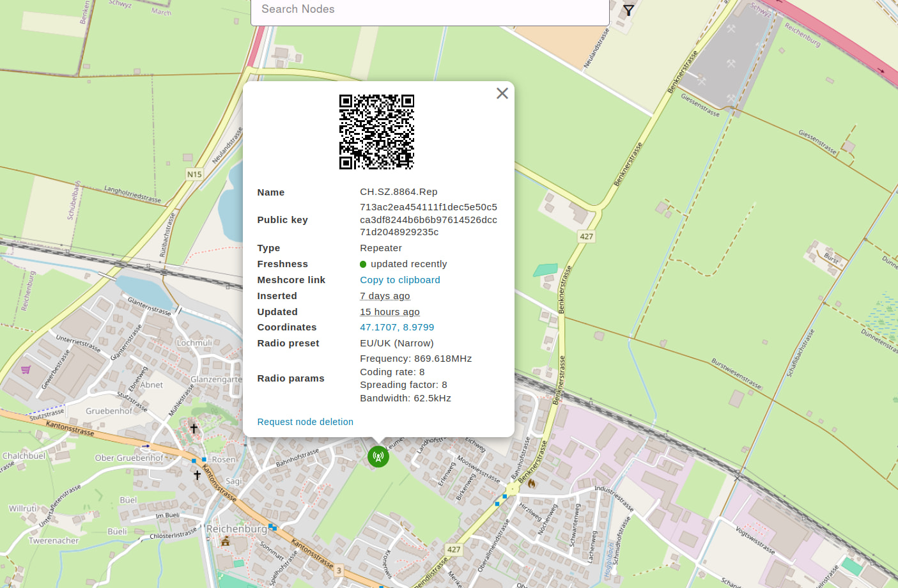The image size is (898, 588).
Task: Click the public key hex value
Action: coord(429,219)
